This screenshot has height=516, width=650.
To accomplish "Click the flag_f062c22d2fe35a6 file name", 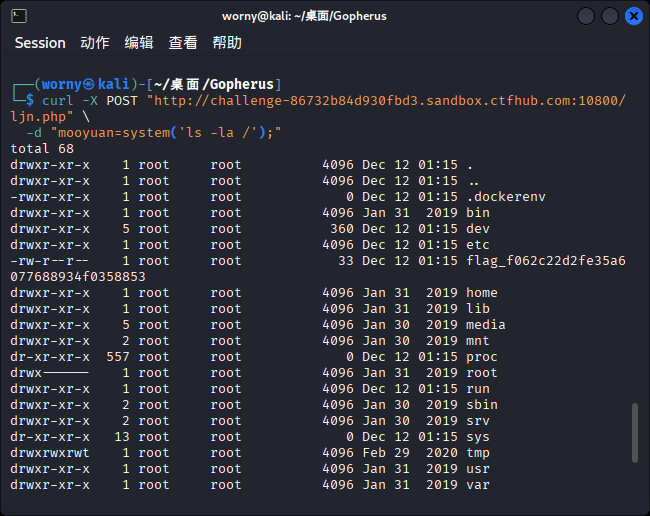I will pyautogui.click(x=546, y=261).
